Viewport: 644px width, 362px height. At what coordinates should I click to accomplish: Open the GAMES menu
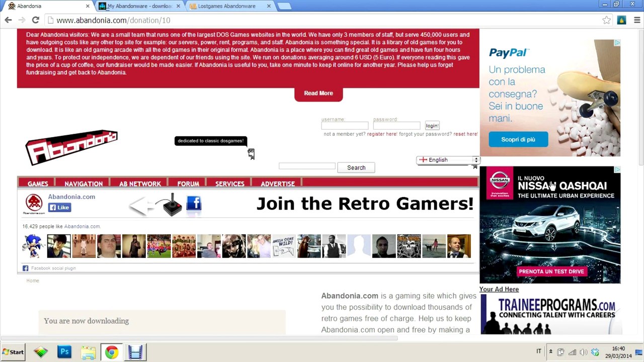point(38,184)
